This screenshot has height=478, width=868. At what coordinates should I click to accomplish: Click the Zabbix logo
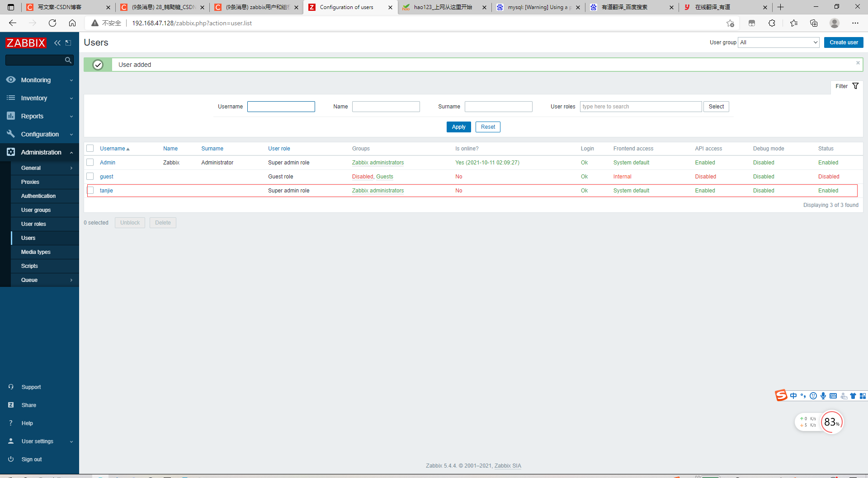tap(26, 43)
